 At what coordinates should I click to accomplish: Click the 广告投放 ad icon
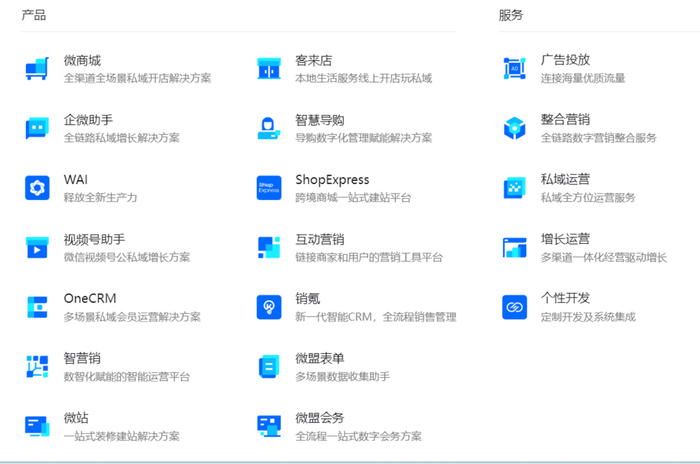pos(514,69)
